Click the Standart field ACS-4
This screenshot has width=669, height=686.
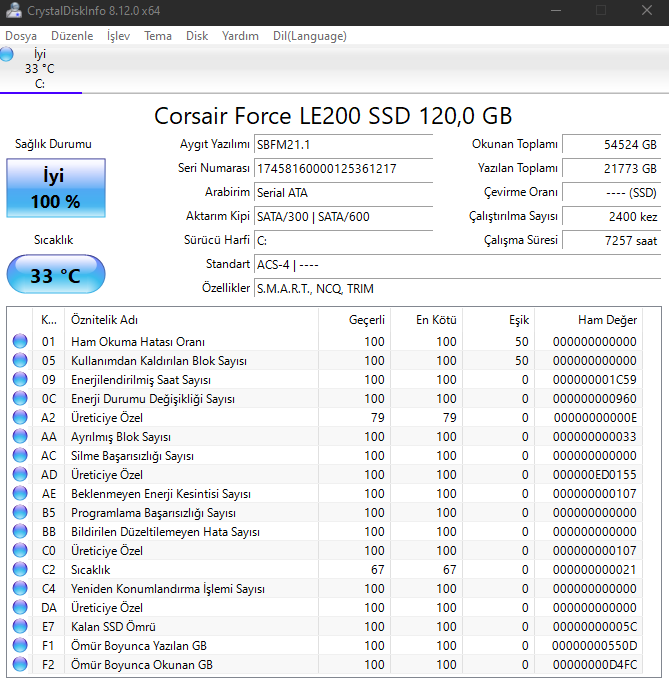(457, 265)
